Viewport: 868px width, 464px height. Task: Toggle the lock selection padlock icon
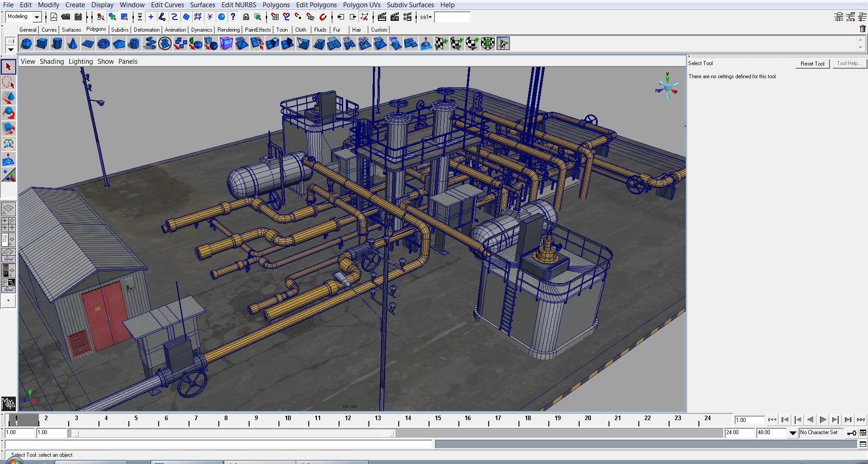point(245,17)
